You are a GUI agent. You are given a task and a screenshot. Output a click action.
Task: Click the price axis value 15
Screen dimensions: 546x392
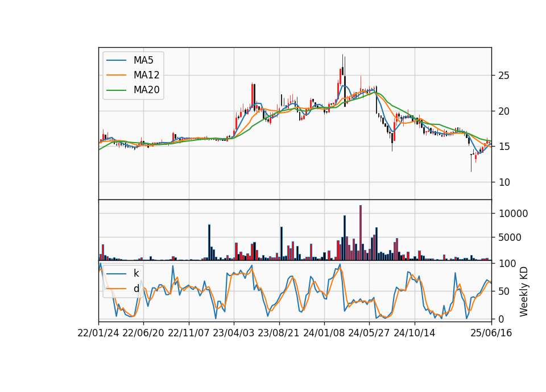coord(504,147)
